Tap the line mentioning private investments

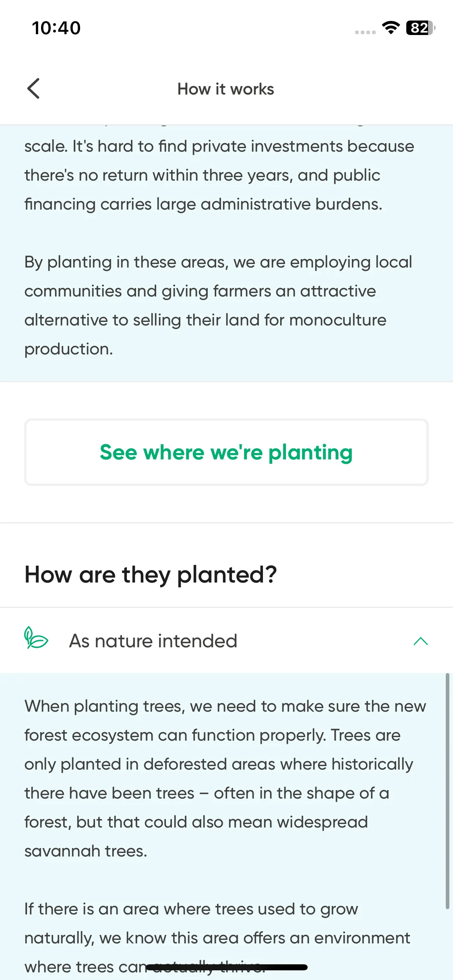(x=219, y=146)
